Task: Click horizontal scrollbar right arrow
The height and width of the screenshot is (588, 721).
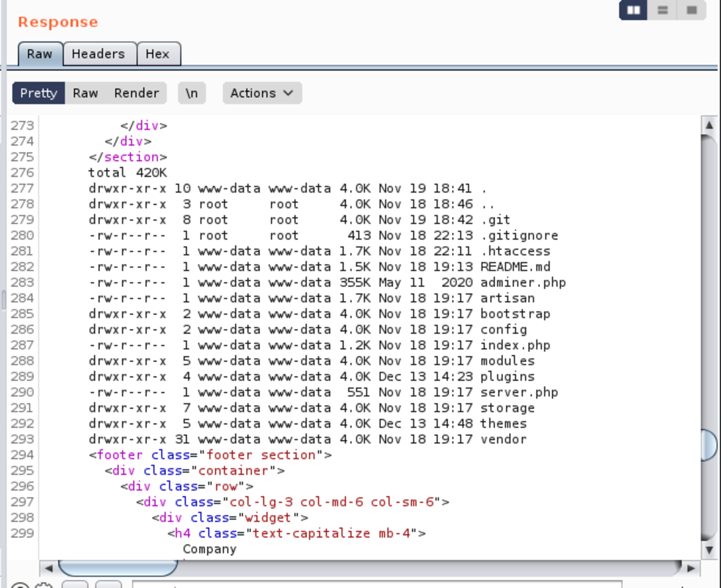Action: click(x=691, y=568)
